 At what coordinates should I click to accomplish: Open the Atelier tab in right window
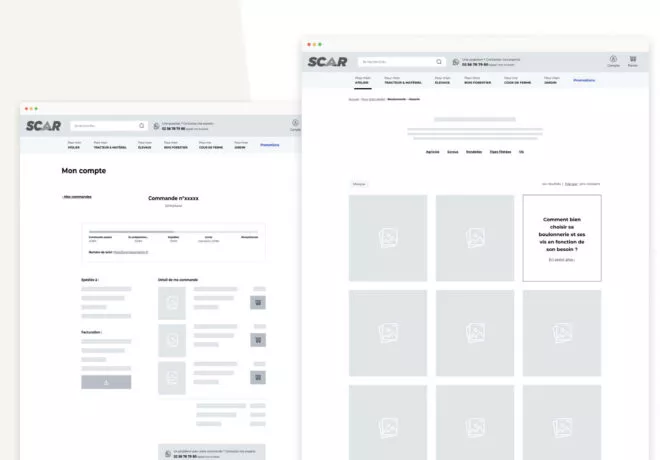pos(362,80)
